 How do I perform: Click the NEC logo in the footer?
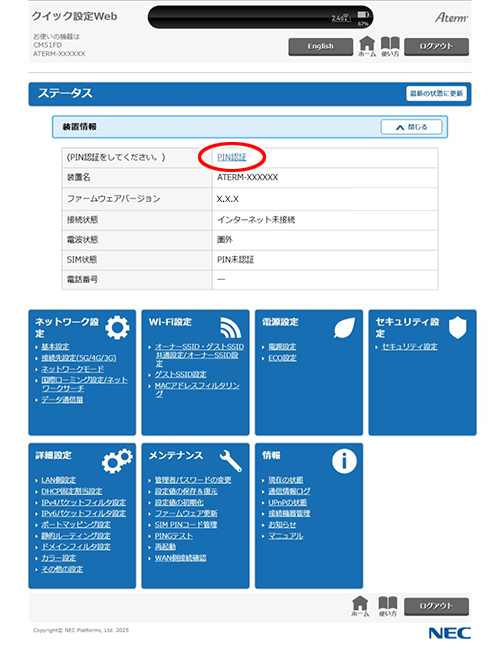(x=450, y=633)
